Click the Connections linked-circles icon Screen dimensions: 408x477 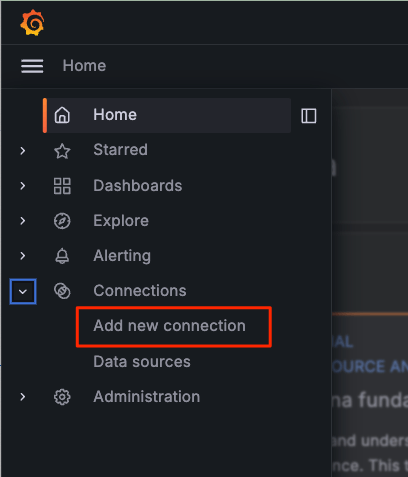point(62,291)
